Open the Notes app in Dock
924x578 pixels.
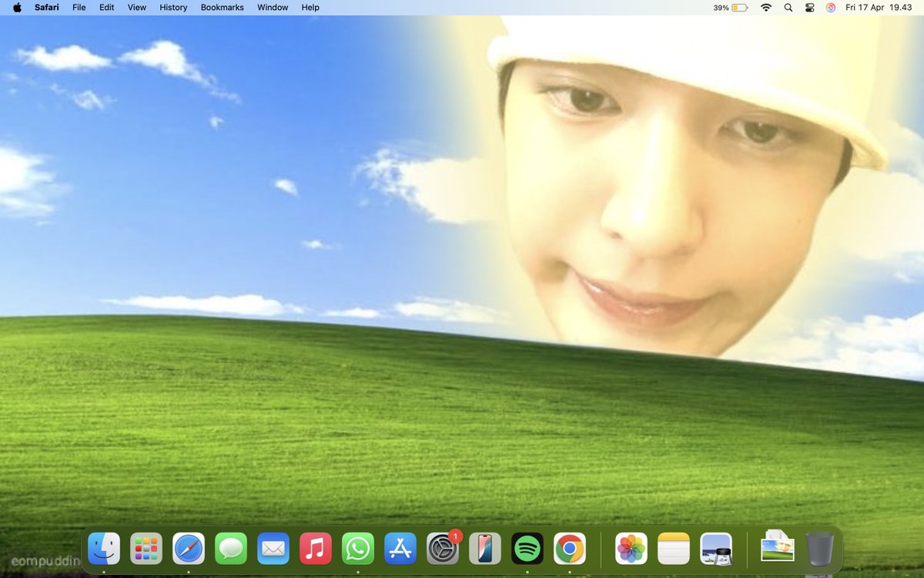pos(674,549)
